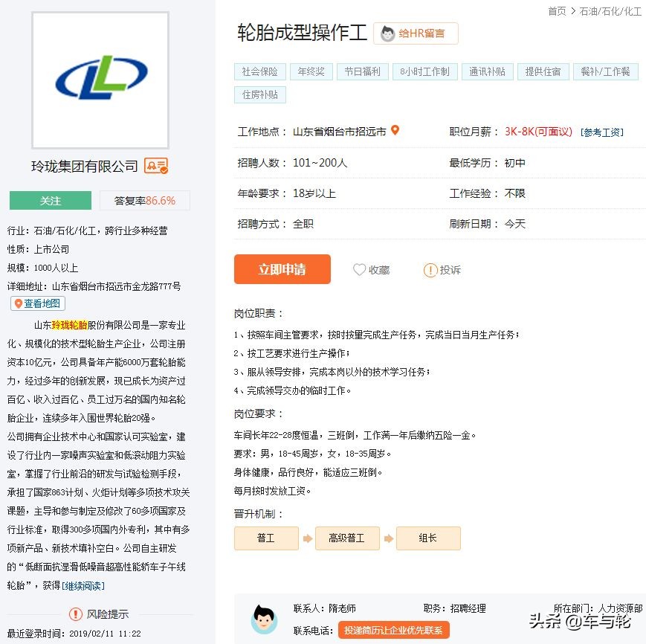The width and height of the screenshot is (646, 644).
Task: Click the heart icon to 收藏 this job
Action: [x=359, y=270]
